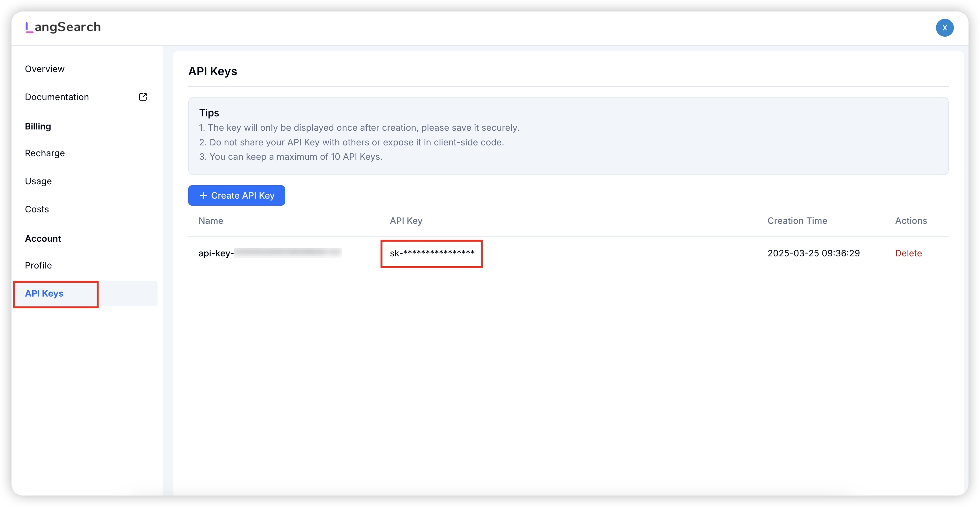This screenshot has height=507, width=980.
Task: Open the Profile page
Action: coord(38,265)
